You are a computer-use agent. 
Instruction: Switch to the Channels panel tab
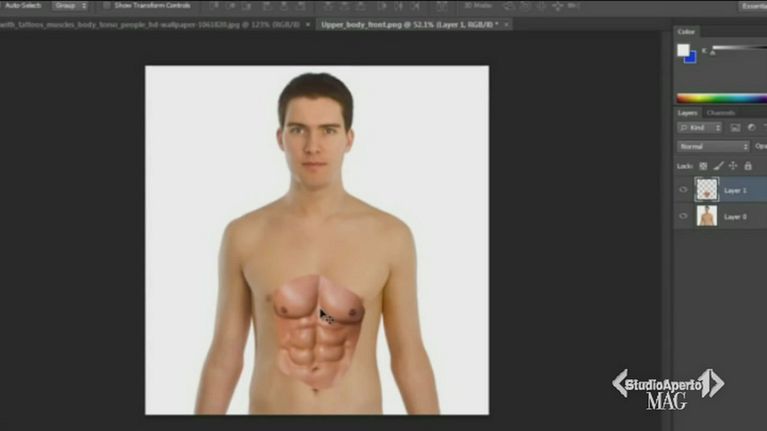pyautogui.click(x=720, y=113)
